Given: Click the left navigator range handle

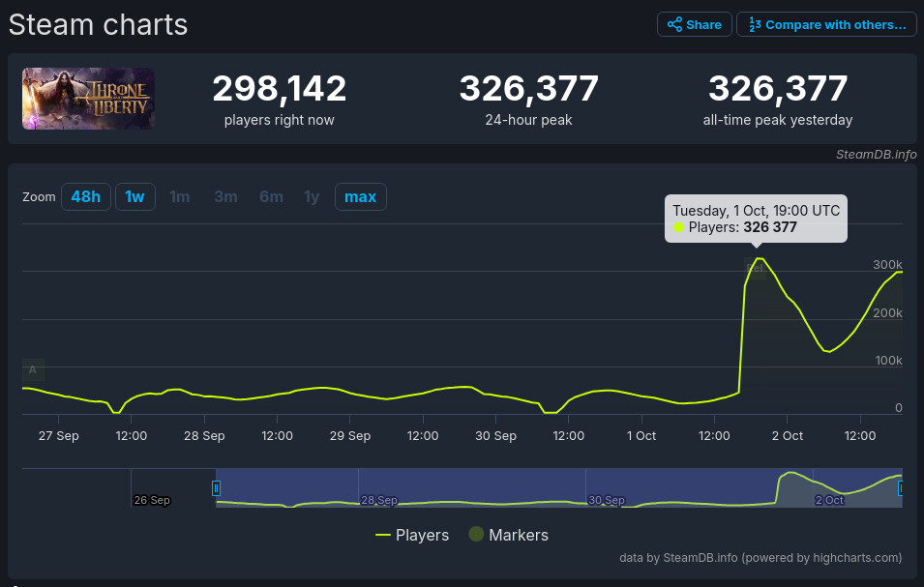Looking at the screenshot, I should (x=217, y=488).
